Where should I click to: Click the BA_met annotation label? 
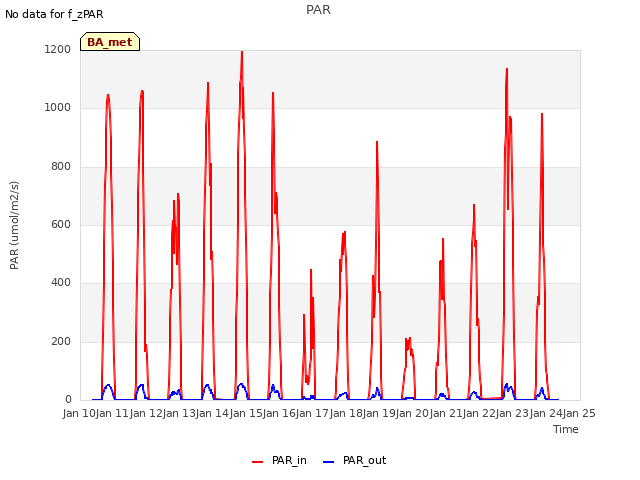[110, 42]
